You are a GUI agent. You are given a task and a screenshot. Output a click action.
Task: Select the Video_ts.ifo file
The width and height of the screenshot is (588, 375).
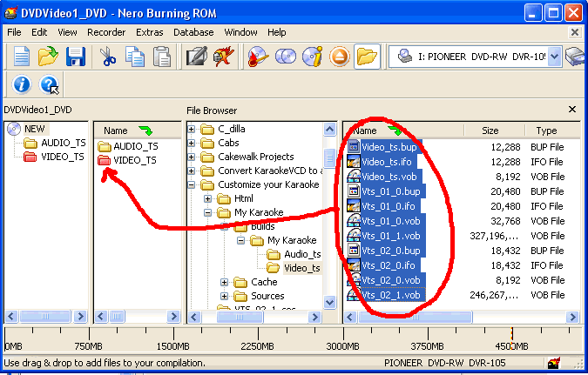point(386,162)
